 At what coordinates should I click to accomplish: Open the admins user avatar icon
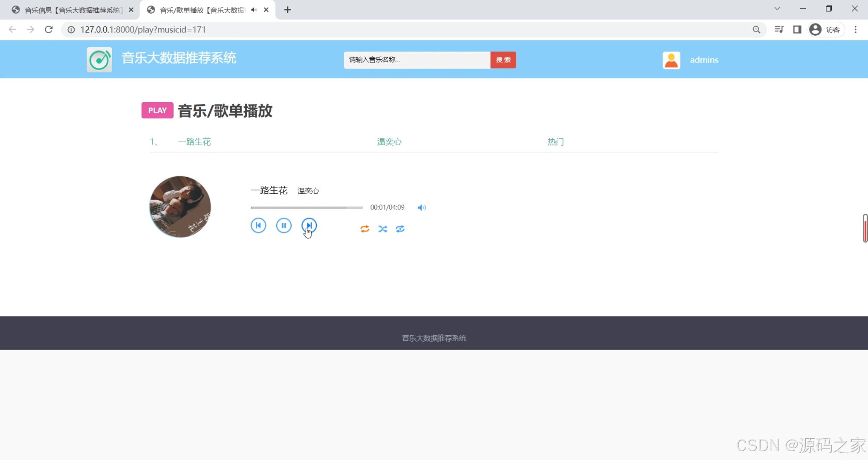[x=671, y=60]
